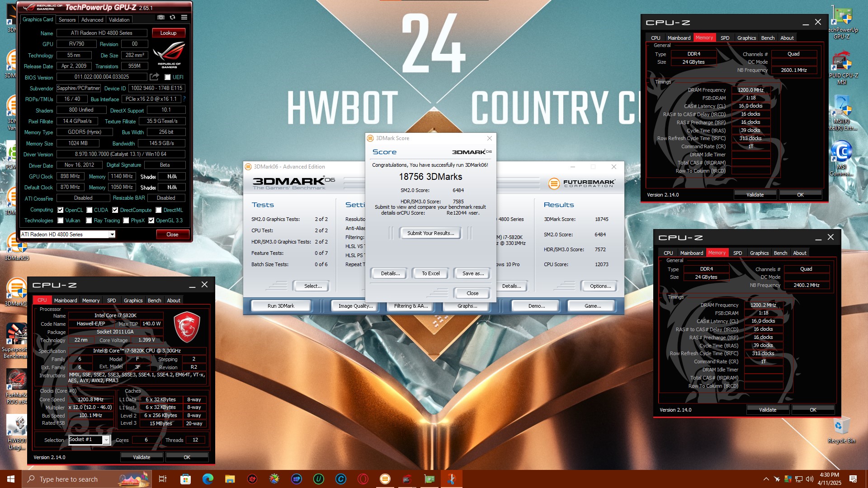
Task: Open FurMark ROG x64 desktop shortcut
Action: (16, 386)
